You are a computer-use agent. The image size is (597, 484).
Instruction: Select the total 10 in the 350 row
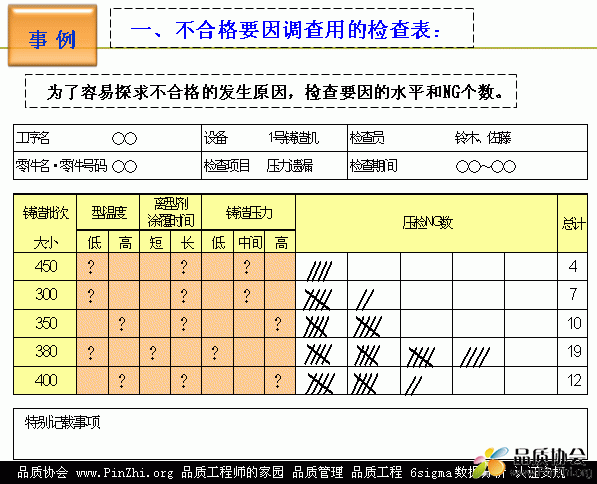[x=573, y=323]
